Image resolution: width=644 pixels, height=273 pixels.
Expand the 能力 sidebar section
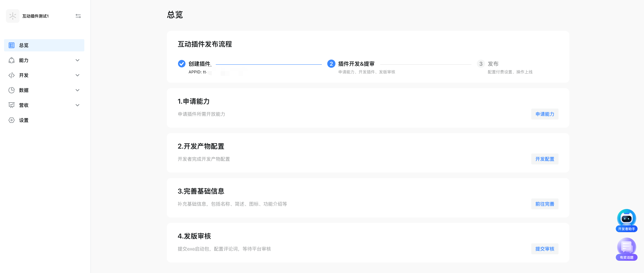tap(78, 60)
